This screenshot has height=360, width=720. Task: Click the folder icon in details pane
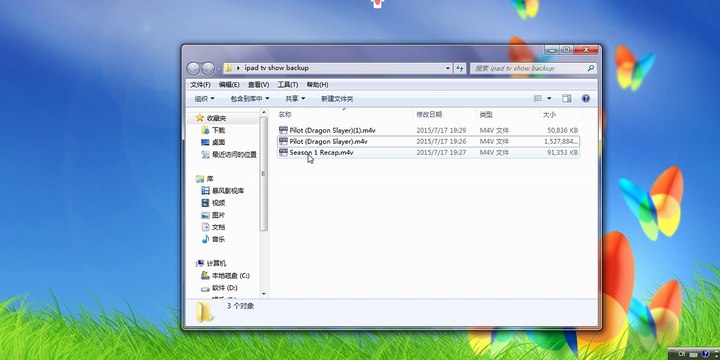(205, 312)
